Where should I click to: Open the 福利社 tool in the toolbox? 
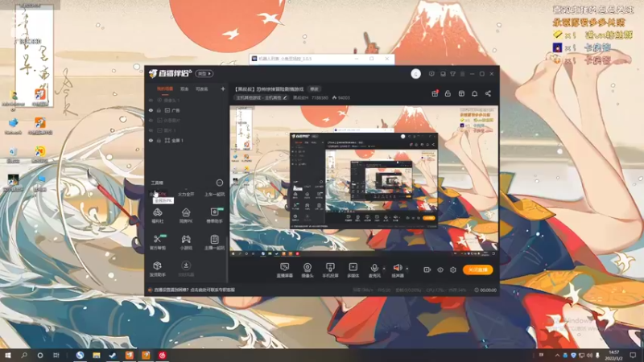157,216
